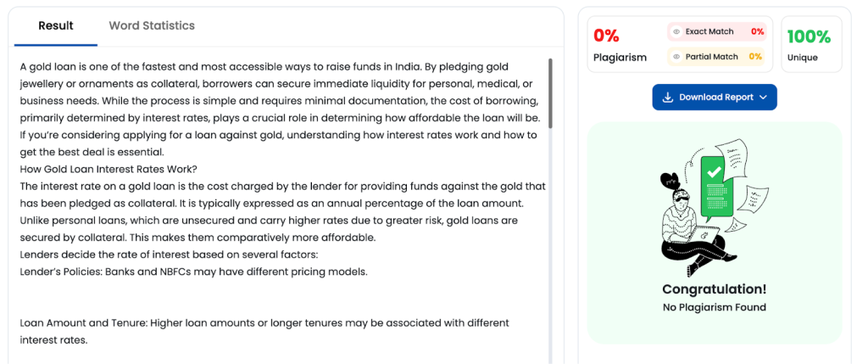The height and width of the screenshot is (364, 868).
Task: Select the Result tab
Action: tap(56, 25)
